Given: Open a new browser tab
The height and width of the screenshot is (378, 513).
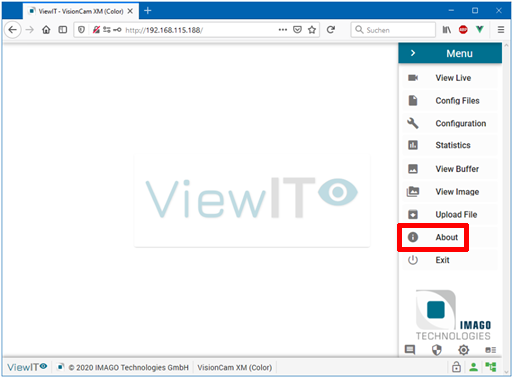Looking at the screenshot, I should pos(148,11).
